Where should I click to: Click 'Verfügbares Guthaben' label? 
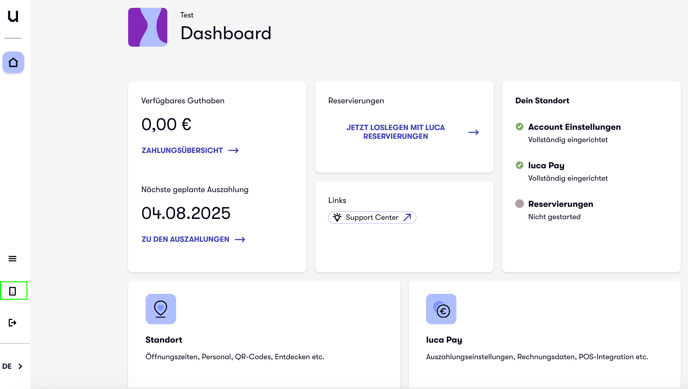point(183,100)
